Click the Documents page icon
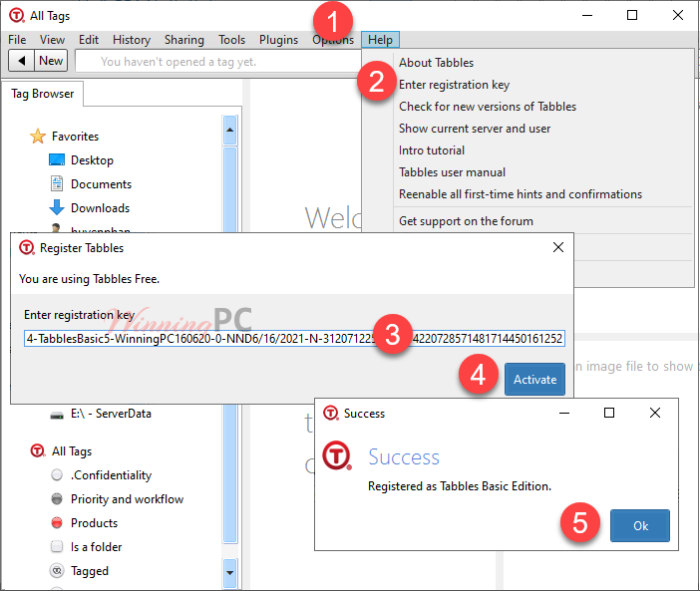Viewport: 700px width, 591px height. tap(57, 183)
